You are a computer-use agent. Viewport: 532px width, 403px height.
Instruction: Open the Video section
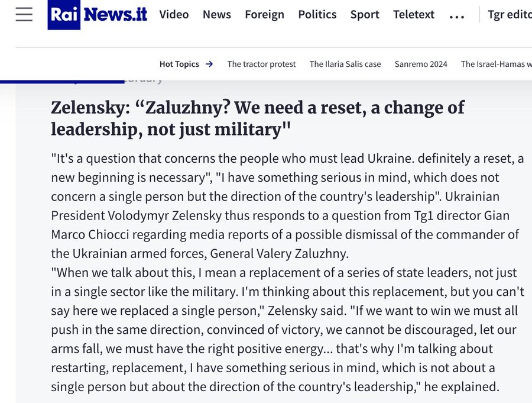174,15
